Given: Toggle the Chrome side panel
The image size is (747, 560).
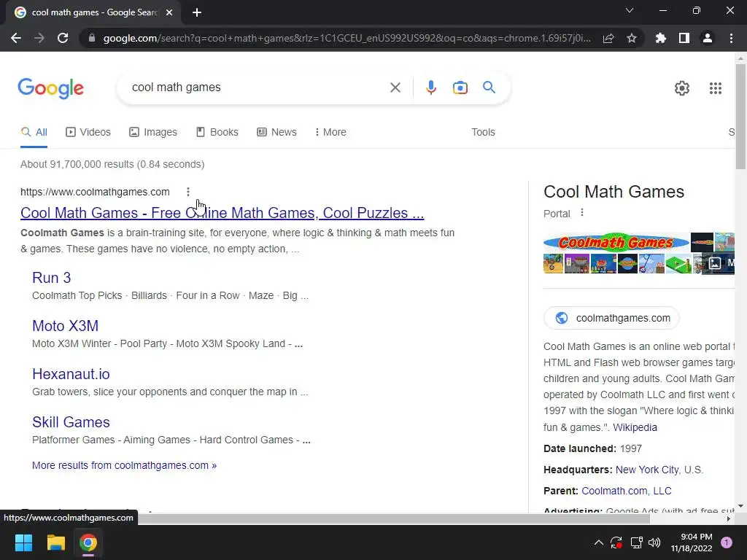Looking at the screenshot, I should [x=684, y=38].
